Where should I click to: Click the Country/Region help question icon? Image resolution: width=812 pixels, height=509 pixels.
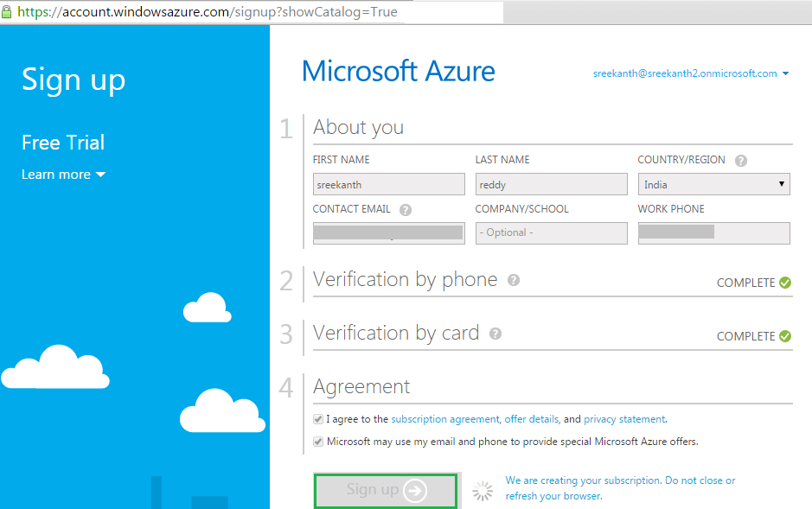[741, 161]
